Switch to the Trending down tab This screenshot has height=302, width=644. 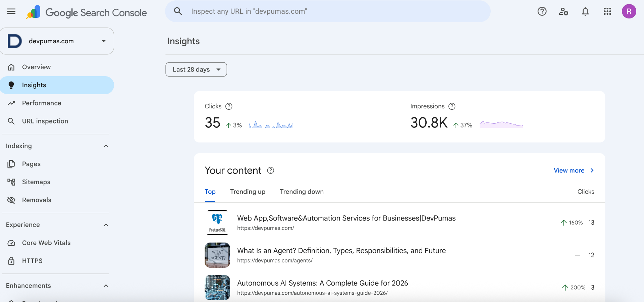(x=302, y=192)
